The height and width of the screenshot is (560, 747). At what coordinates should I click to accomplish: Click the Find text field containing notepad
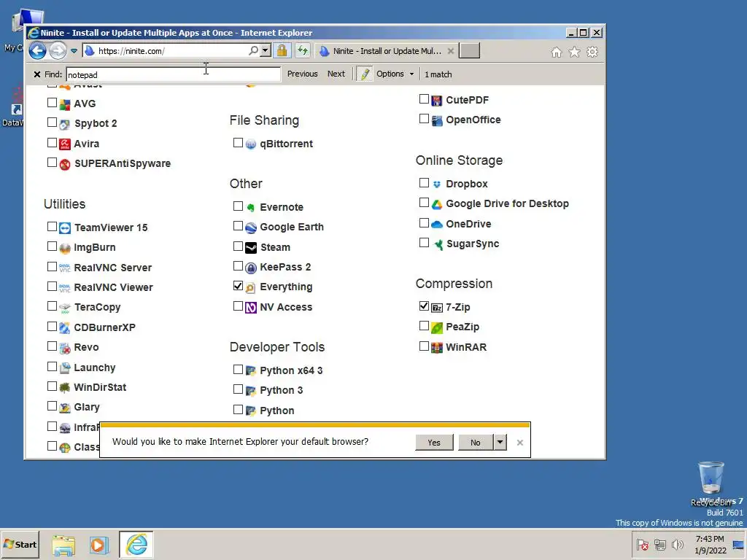[174, 75]
